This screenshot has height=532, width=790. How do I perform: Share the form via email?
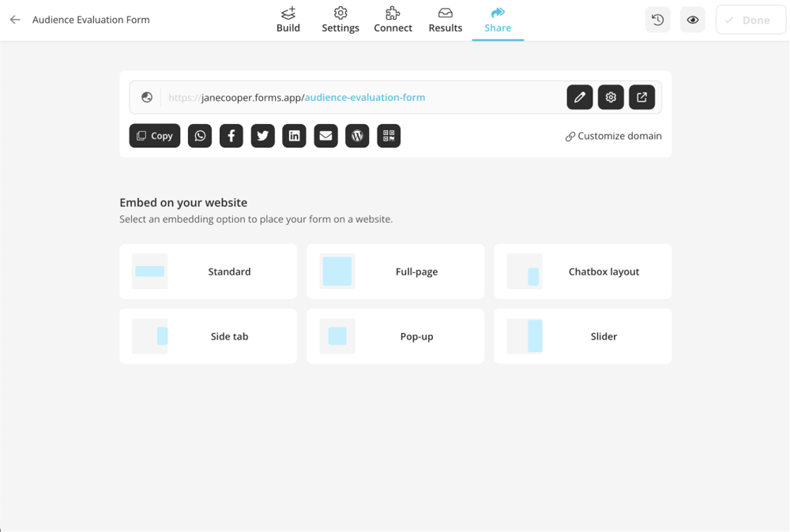[x=325, y=135]
